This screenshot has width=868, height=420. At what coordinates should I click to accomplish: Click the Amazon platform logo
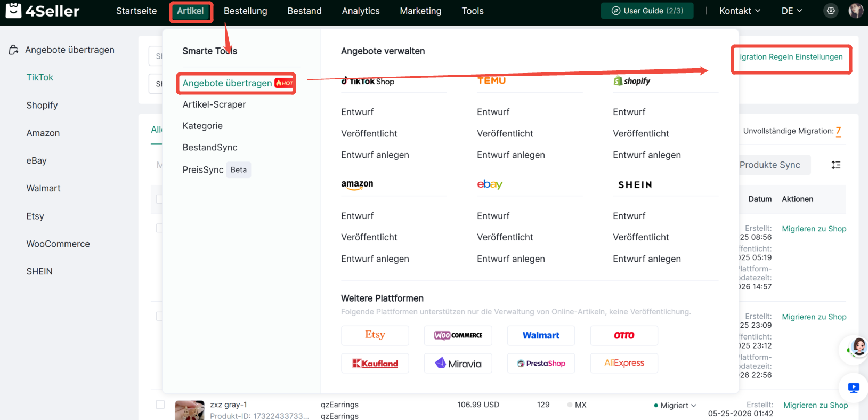click(x=357, y=184)
